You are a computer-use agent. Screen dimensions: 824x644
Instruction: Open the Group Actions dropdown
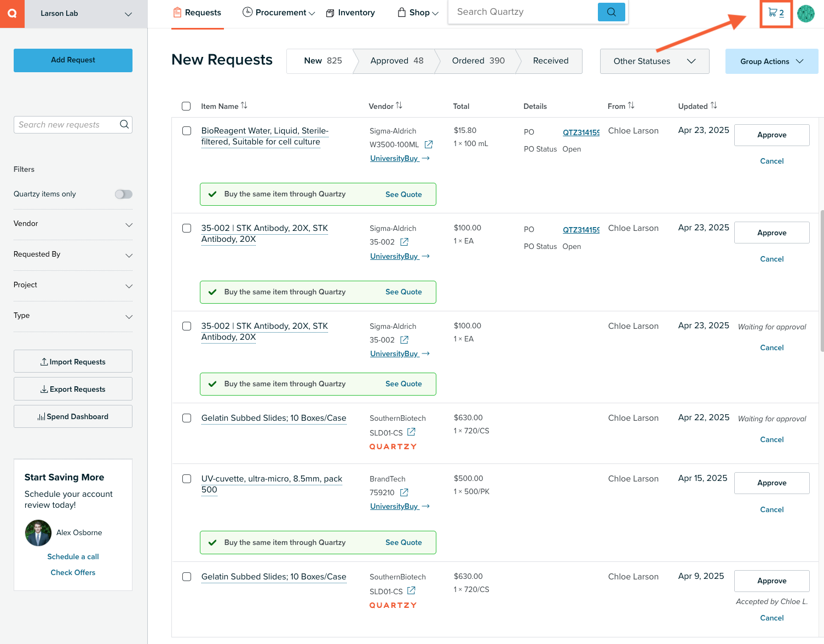771,61
